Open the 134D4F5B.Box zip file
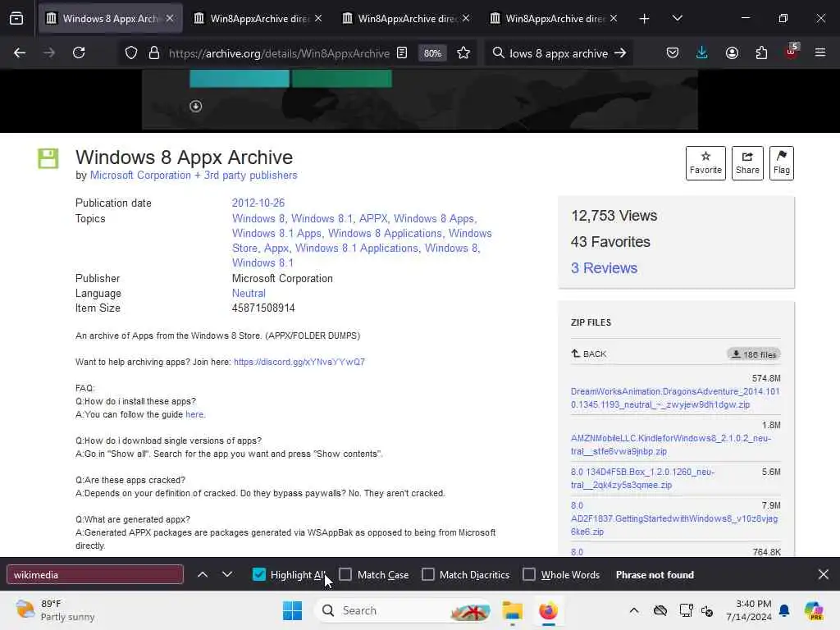Screen dimensions: 840x630 click(x=642, y=478)
